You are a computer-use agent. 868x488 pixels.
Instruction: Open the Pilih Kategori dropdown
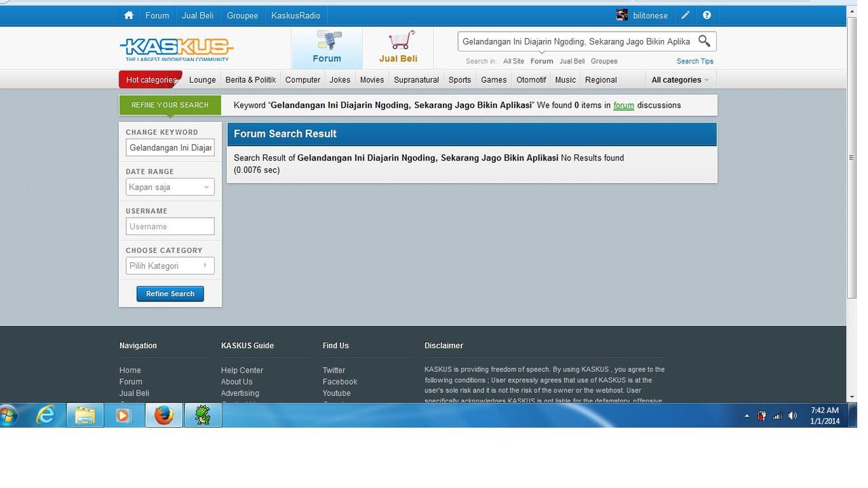click(x=170, y=266)
